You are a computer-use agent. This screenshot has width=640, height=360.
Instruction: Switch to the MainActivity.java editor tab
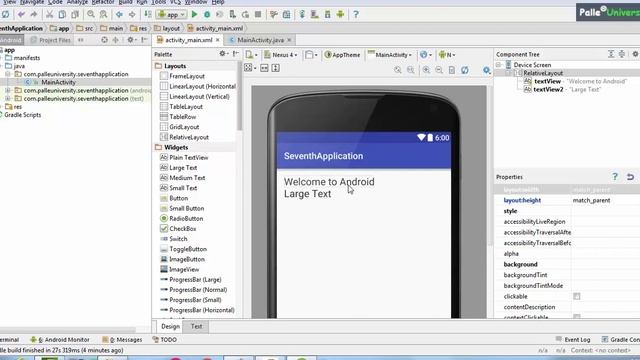pyautogui.click(x=260, y=40)
